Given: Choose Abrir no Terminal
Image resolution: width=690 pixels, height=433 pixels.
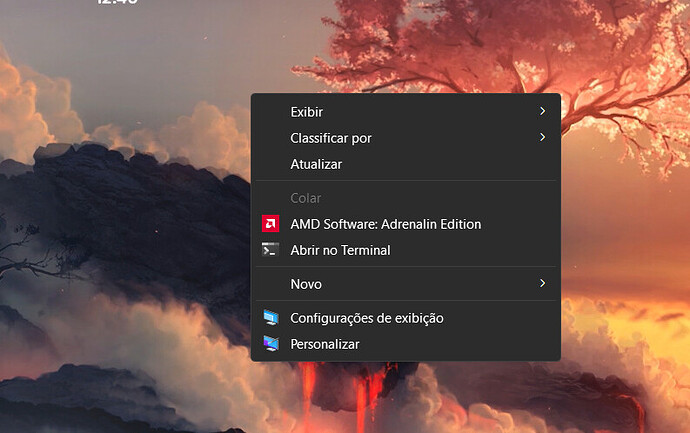Looking at the screenshot, I should 340,250.
